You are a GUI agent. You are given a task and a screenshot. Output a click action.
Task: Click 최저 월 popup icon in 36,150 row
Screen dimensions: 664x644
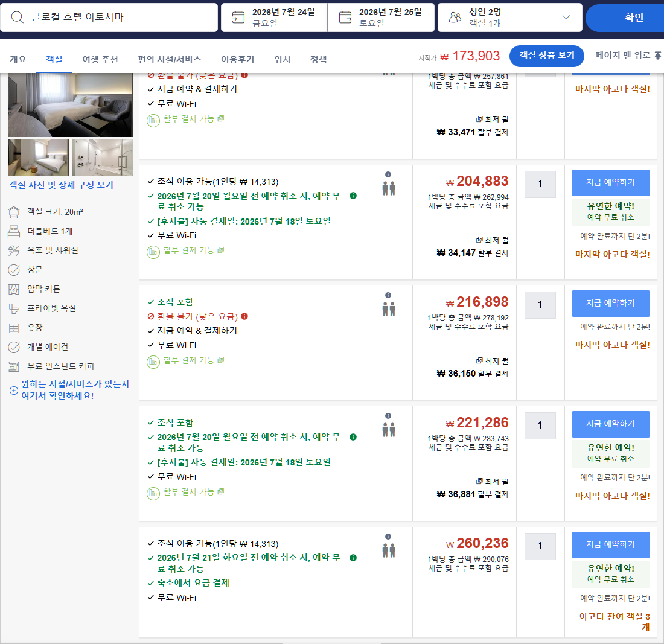(x=479, y=360)
